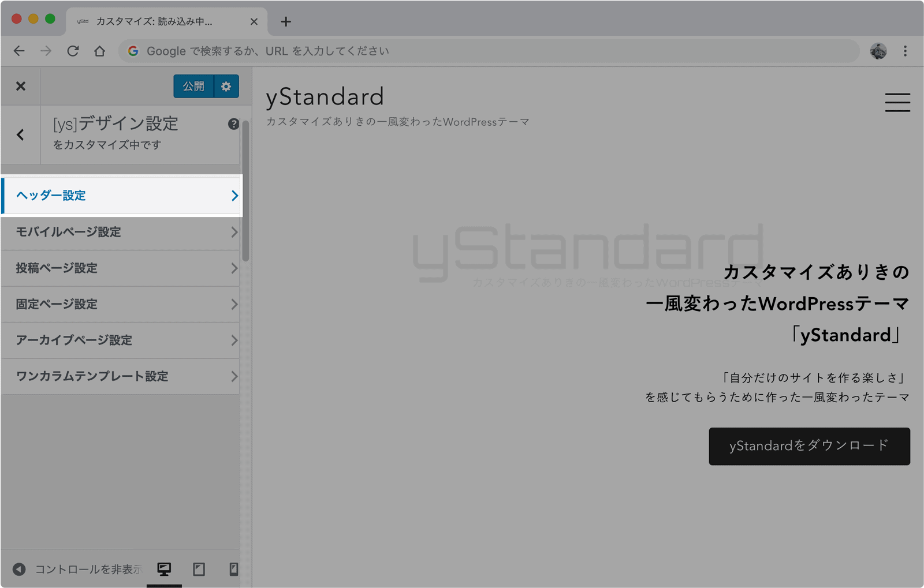The height and width of the screenshot is (588, 924).
Task: Close the customizer with X icon
Action: tap(21, 87)
